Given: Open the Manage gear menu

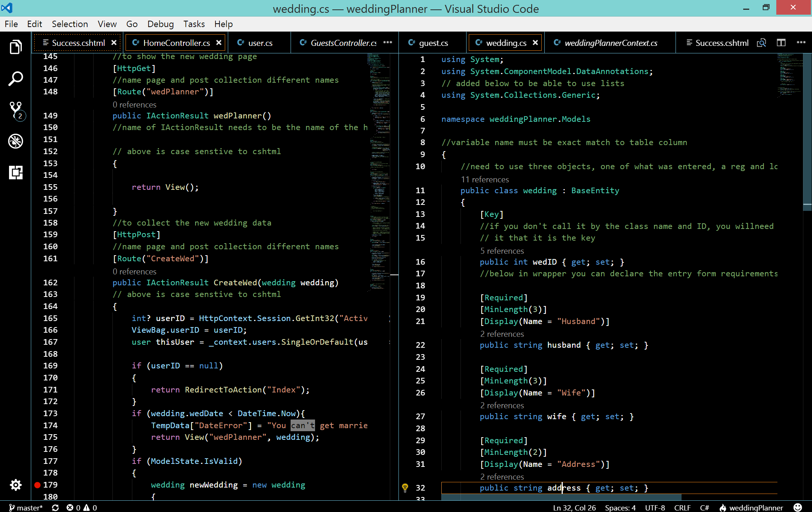Looking at the screenshot, I should pyautogui.click(x=15, y=485).
